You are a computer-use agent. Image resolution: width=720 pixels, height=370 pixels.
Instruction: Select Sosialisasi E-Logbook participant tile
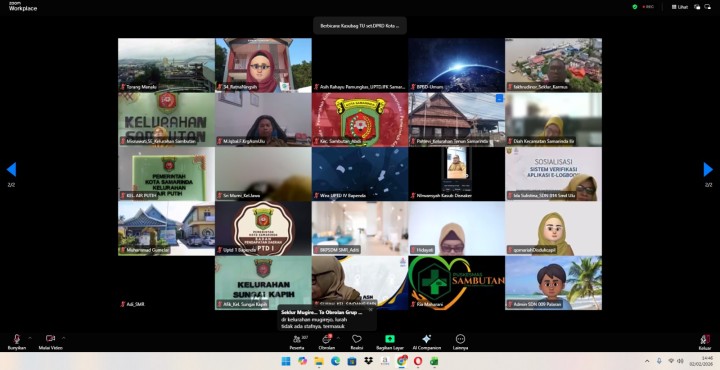pyautogui.click(x=553, y=174)
